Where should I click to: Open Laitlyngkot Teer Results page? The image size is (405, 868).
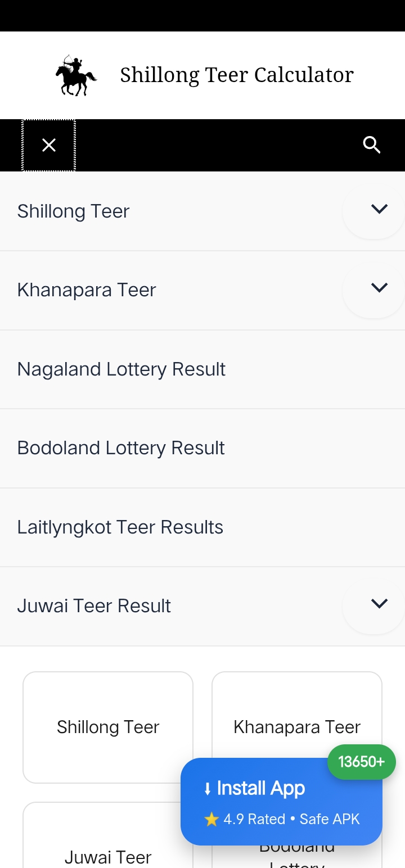click(120, 527)
